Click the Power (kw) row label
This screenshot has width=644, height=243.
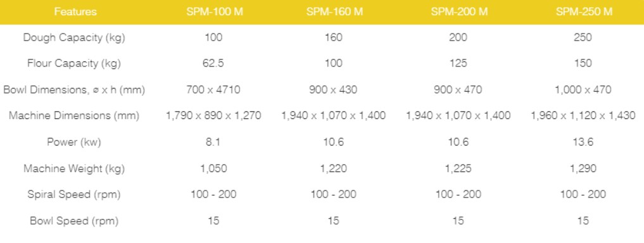pos(74,142)
